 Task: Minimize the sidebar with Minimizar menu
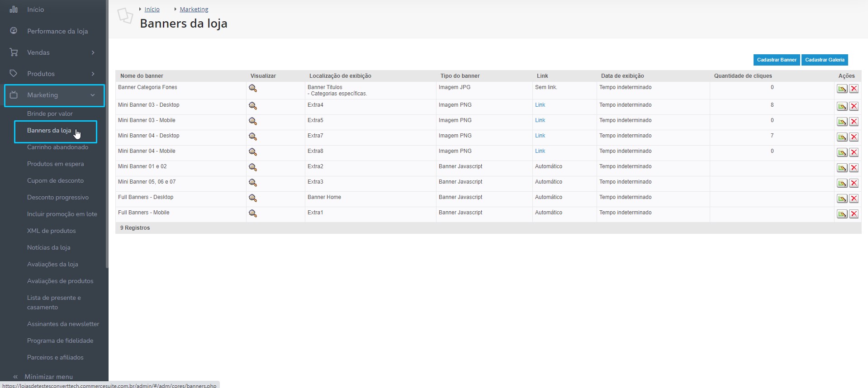point(48,377)
